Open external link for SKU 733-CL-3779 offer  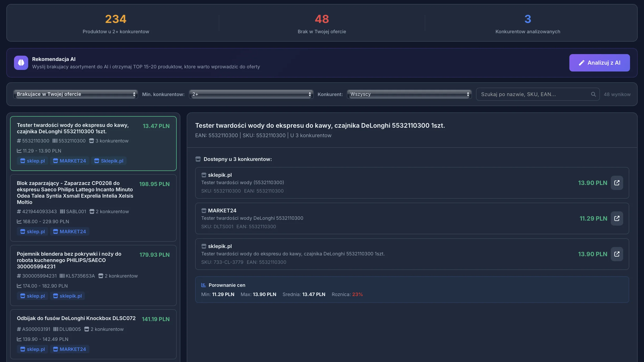tap(617, 254)
